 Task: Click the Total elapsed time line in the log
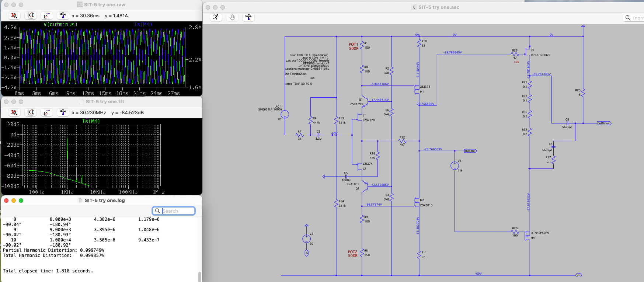pos(48,271)
